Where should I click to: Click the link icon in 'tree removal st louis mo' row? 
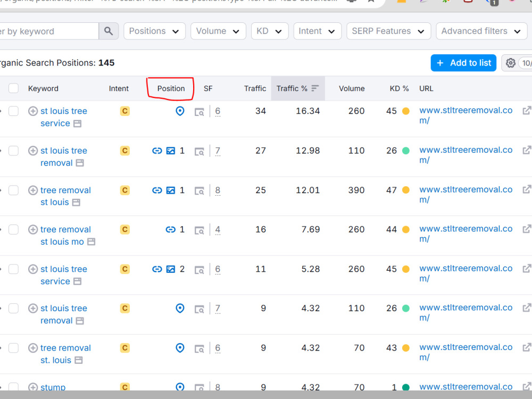tap(171, 230)
